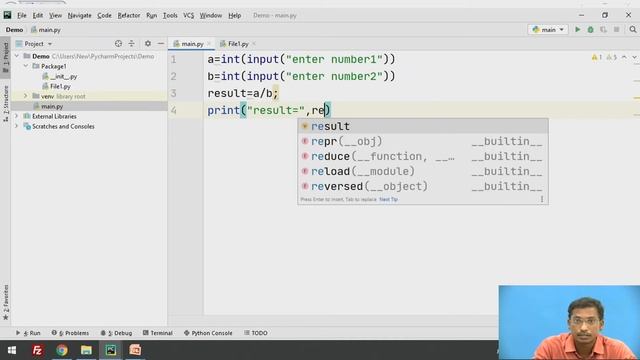This screenshot has height=360, width=640.
Task: Open the Debug tool window
Action: (x=116, y=333)
